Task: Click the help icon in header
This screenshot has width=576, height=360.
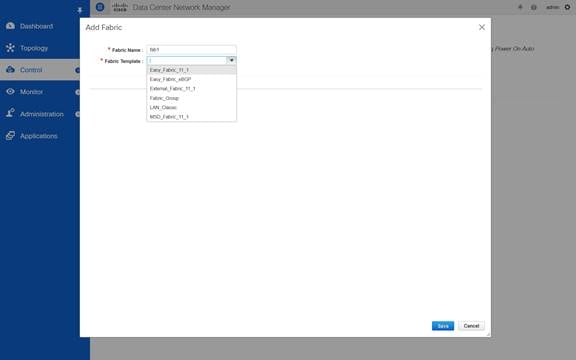Action: 534,7
